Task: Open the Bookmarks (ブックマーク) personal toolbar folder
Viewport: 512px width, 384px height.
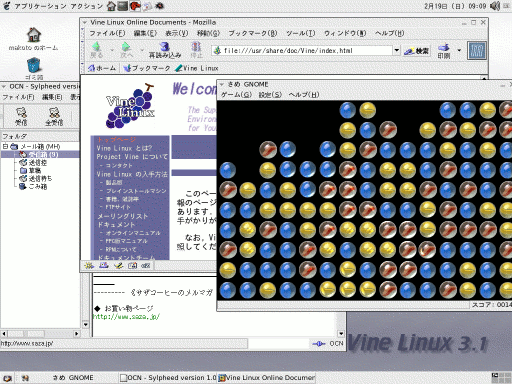Action: point(146,68)
